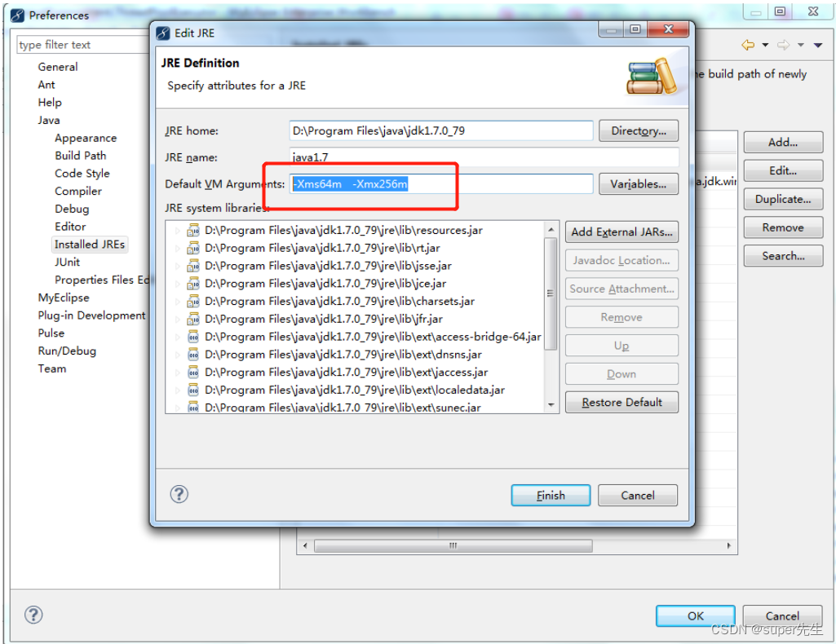
Task: Select Help in preferences tree
Action: pos(50,102)
